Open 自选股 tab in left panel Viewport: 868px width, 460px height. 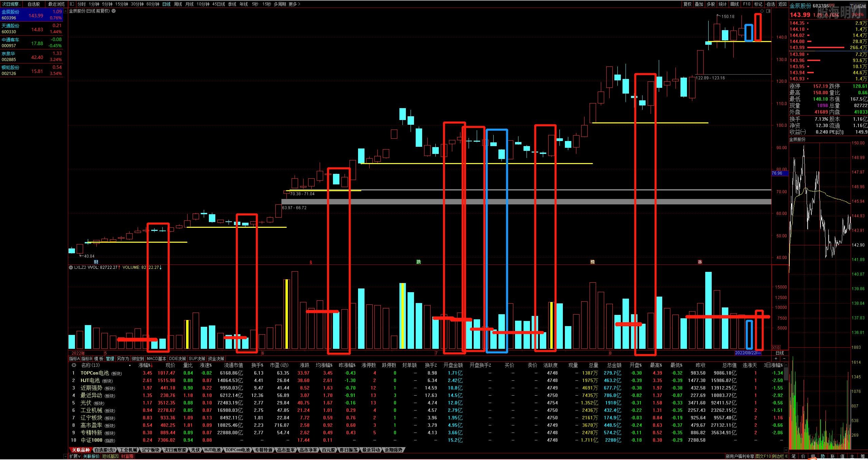pyautogui.click(x=34, y=4)
